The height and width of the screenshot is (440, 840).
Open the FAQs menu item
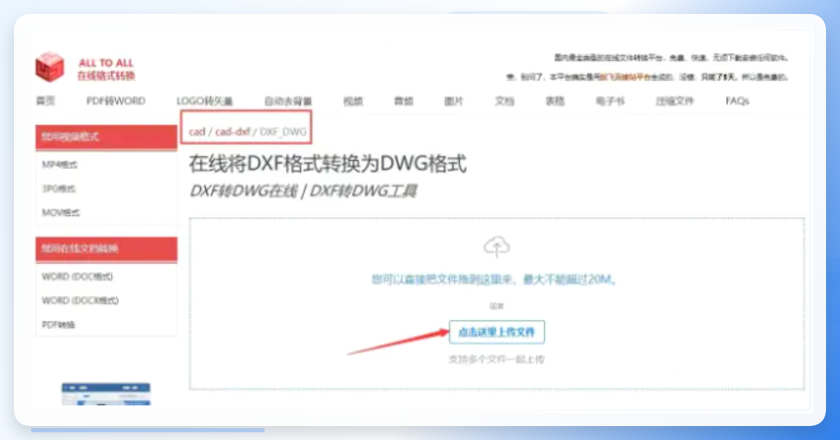(737, 101)
